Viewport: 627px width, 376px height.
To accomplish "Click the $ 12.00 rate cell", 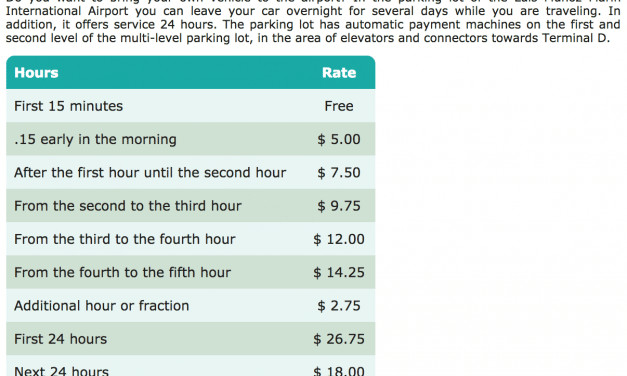I will click(x=339, y=239).
